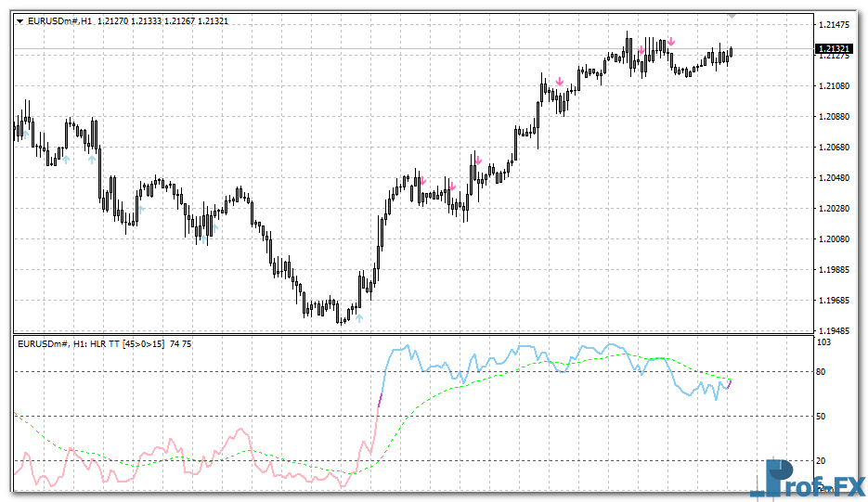Click the grey chart shift triangle marker

(x=733, y=16)
